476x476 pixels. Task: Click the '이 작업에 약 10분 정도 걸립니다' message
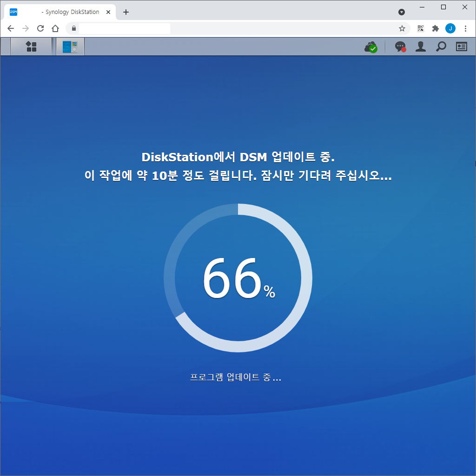tap(171, 175)
